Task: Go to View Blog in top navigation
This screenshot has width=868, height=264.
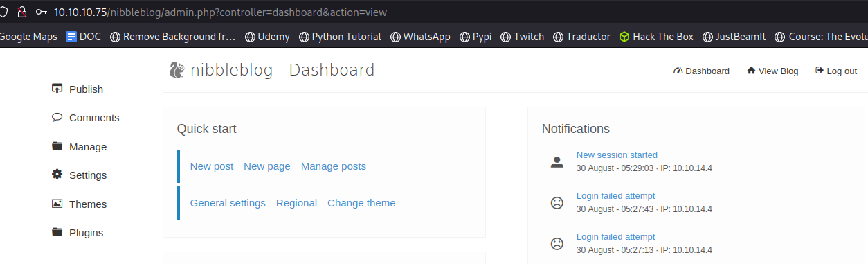Action: coord(772,71)
